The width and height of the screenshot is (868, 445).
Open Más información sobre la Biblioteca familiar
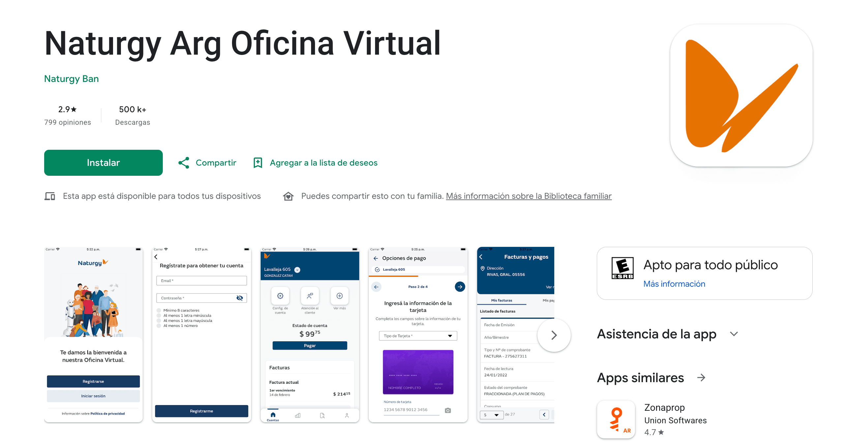coord(529,196)
